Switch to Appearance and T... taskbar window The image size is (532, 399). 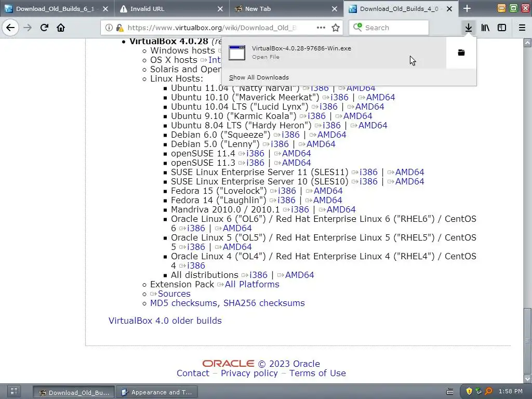tap(156, 392)
